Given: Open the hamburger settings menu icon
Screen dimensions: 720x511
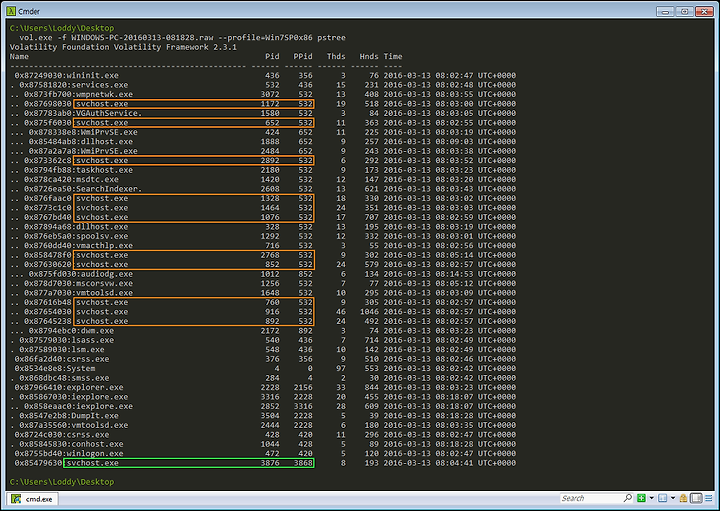Looking at the screenshot, I should point(709,498).
